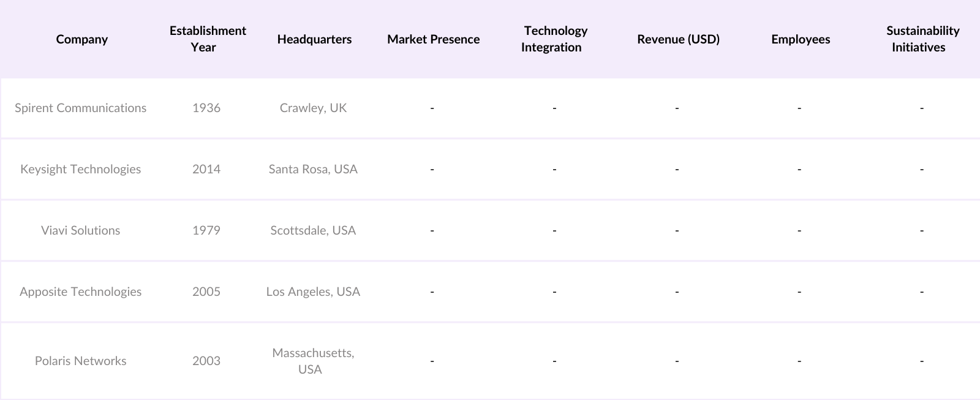The height and width of the screenshot is (400, 980).
Task: Select the Headquarters column header
Action: coord(314,39)
